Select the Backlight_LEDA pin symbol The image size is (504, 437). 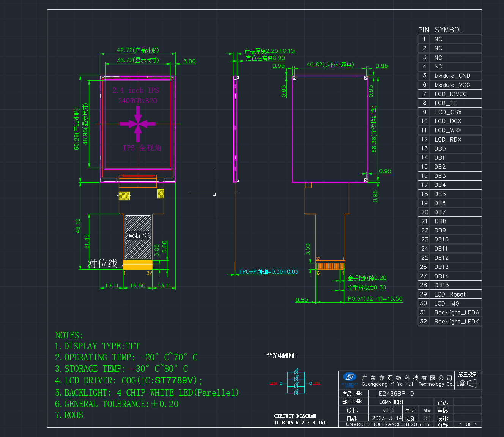[x=457, y=312]
